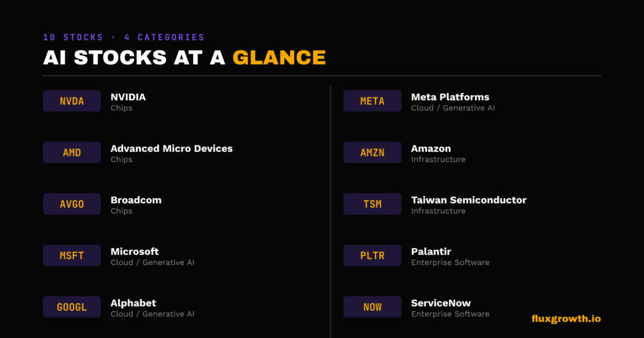
Task: Click the PLTR ticker badge
Action: coord(372,256)
